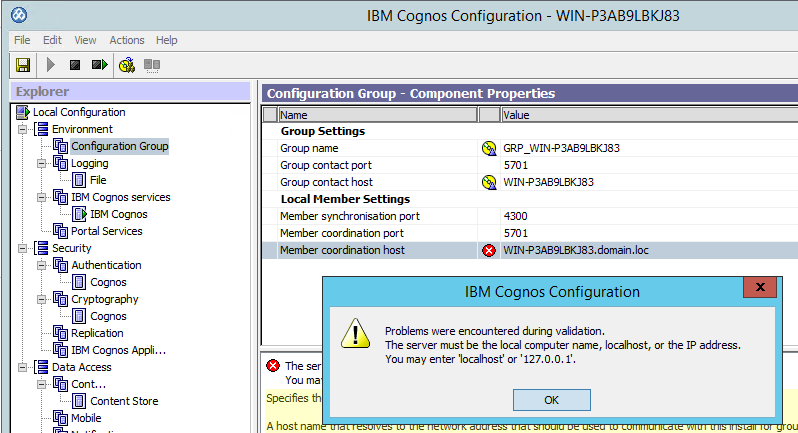This screenshot has width=798, height=433.
Task: Click the Data Access node icon
Action: pos(42,367)
